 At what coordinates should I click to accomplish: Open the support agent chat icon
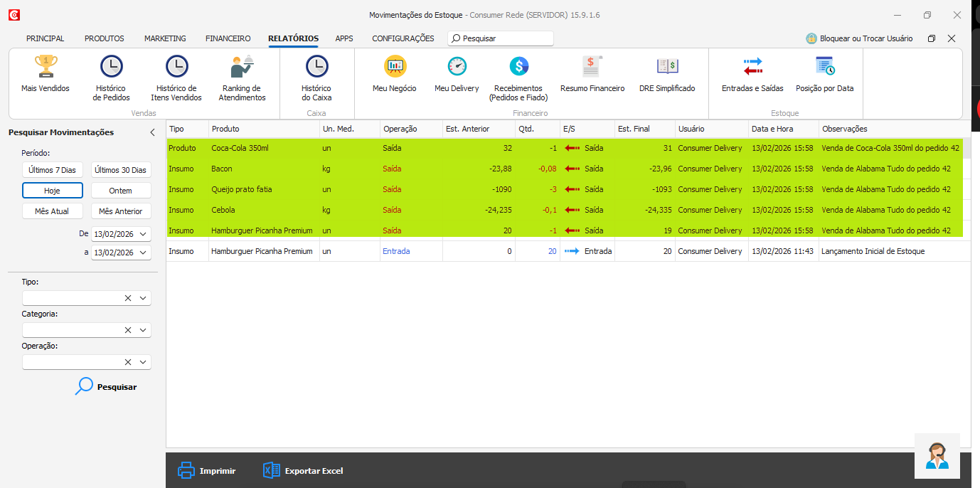937,455
